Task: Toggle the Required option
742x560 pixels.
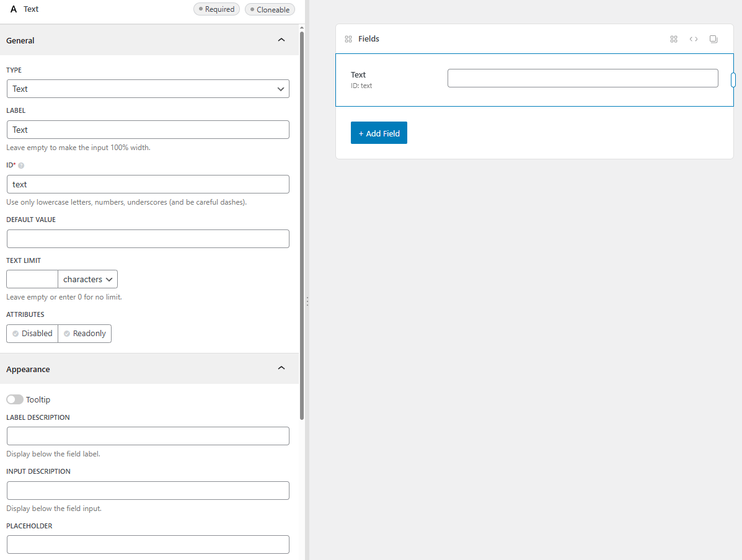Action: pyautogui.click(x=216, y=9)
